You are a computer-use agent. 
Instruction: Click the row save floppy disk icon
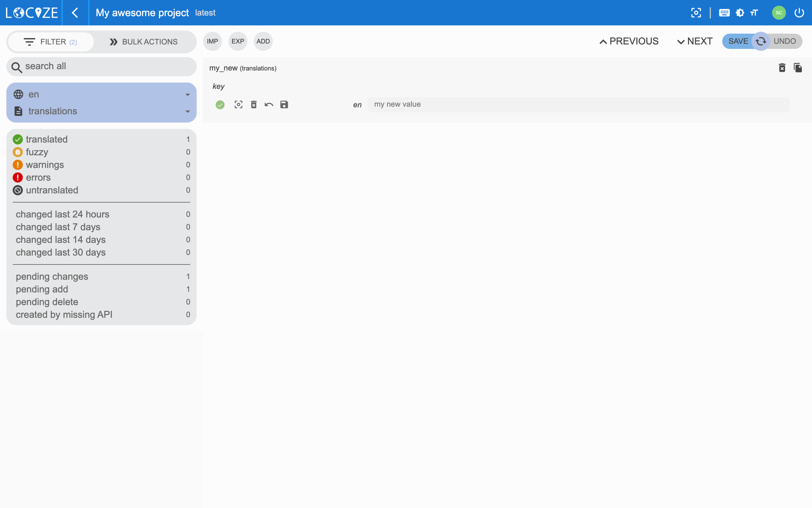pyautogui.click(x=284, y=104)
